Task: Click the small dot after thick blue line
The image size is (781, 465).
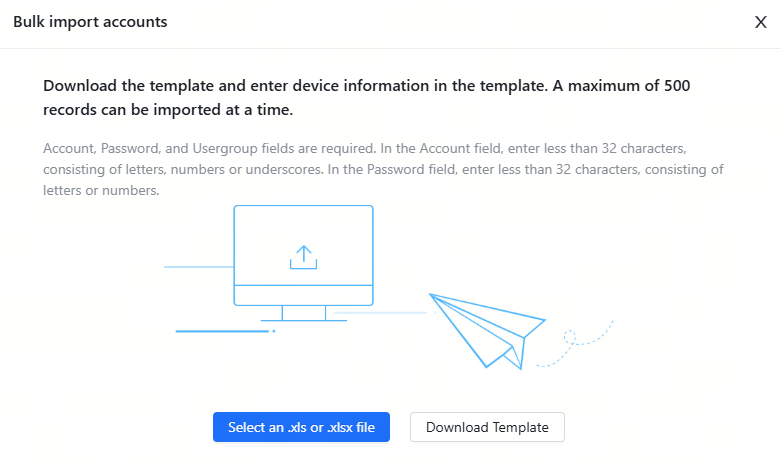Action: pos(274,330)
